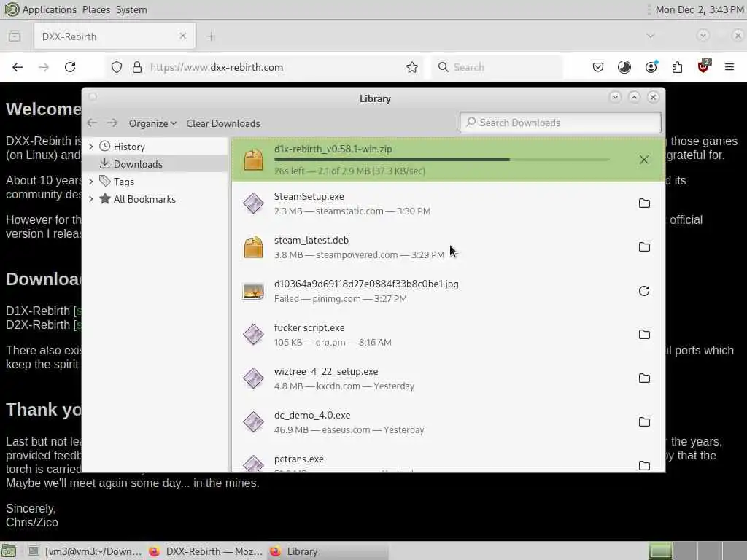The height and width of the screenshot is (560, 747).
Task: Open a new browser tab
Action: [212, 36]
